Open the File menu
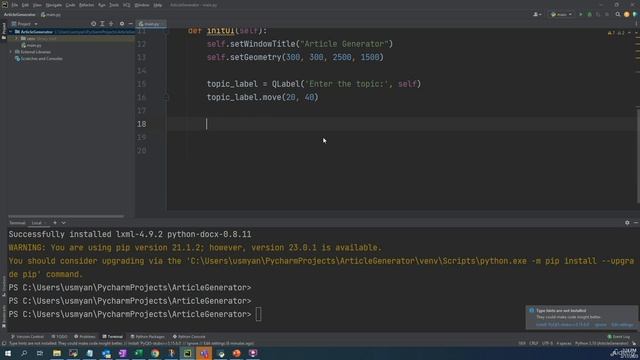Screen dimensions: 640x360 pos(15,5)
